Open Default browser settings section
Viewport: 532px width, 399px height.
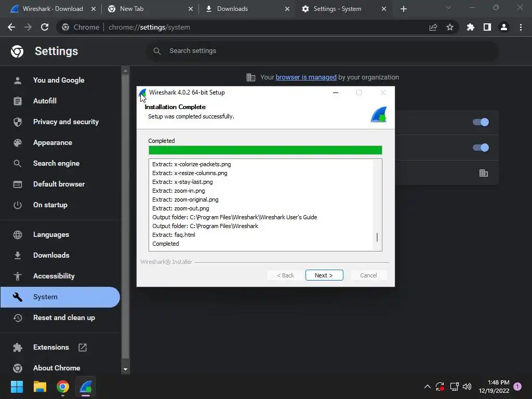click(60, 184)
